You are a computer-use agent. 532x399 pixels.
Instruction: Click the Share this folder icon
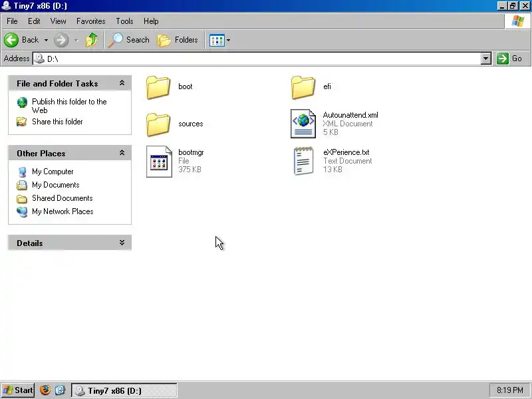point(22,122)
